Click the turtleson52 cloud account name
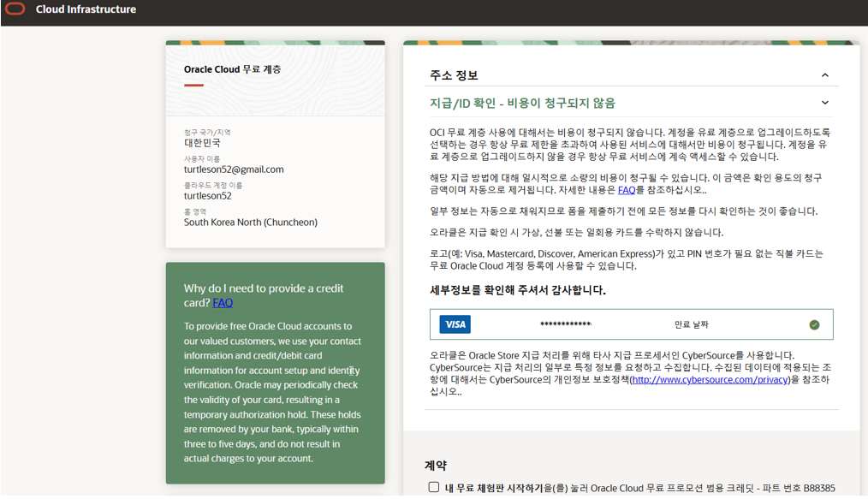The image size is (868, 499). pos(208,196)
